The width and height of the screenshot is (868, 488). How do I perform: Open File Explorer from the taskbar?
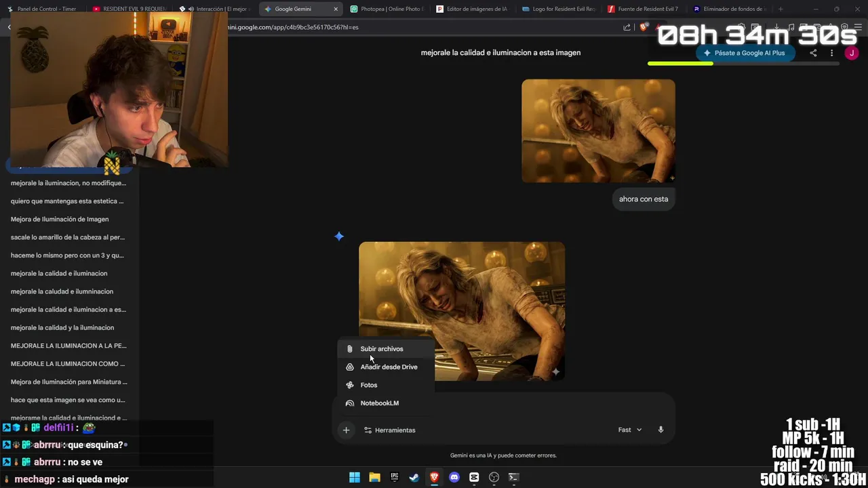pos(374,477)
